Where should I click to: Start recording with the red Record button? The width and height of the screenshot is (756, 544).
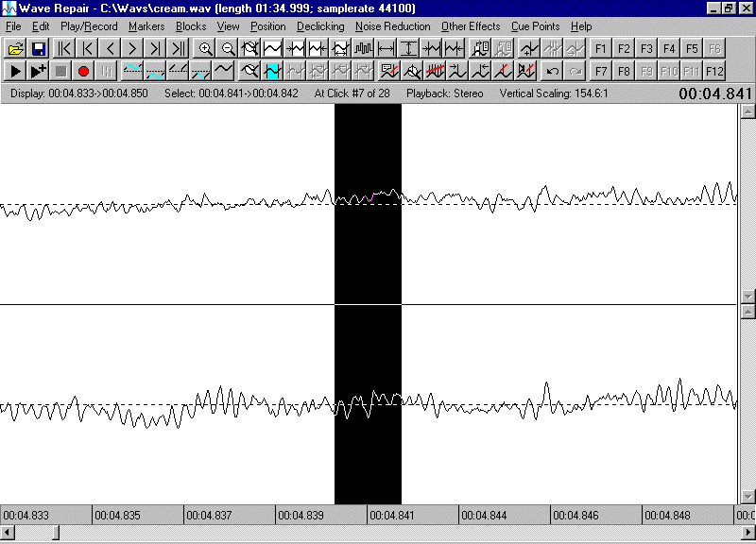83,71
